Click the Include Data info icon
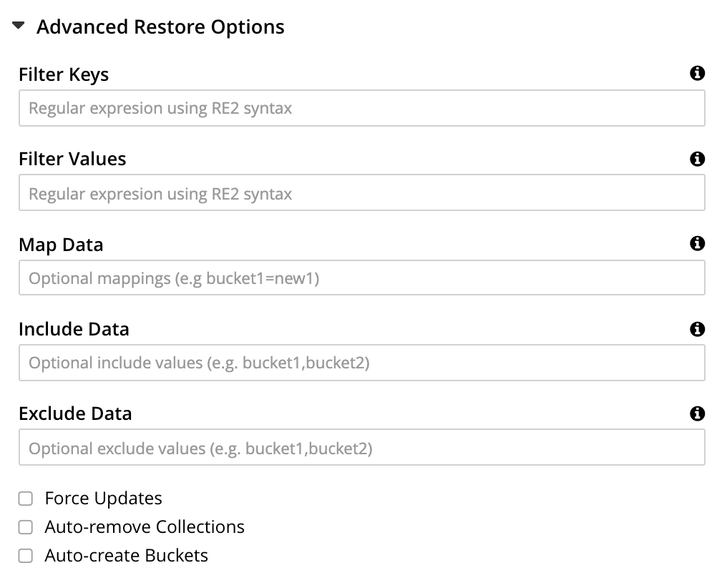The height and width of the screenshot is (588, 717). [x=697, y=329]
